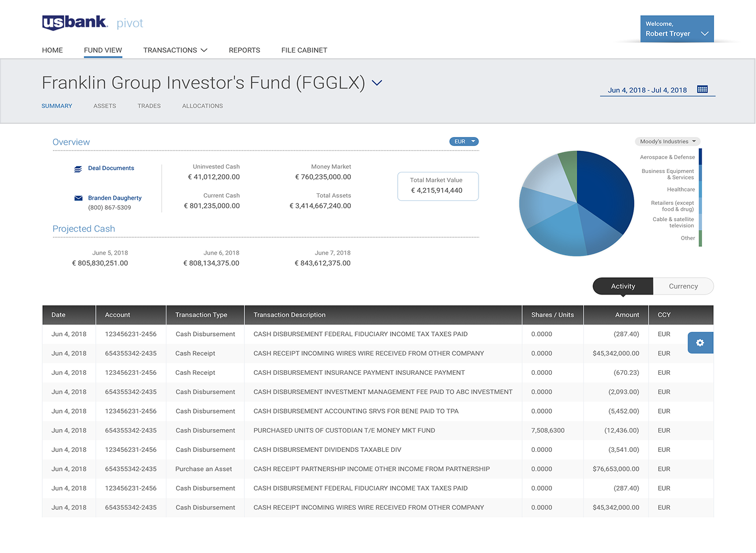Click CASH DISBURSEMENT INSURANCE PAYMENT description row
Image resolution: width=756 pixels, height=553 pixels.
tap(359, 373)
